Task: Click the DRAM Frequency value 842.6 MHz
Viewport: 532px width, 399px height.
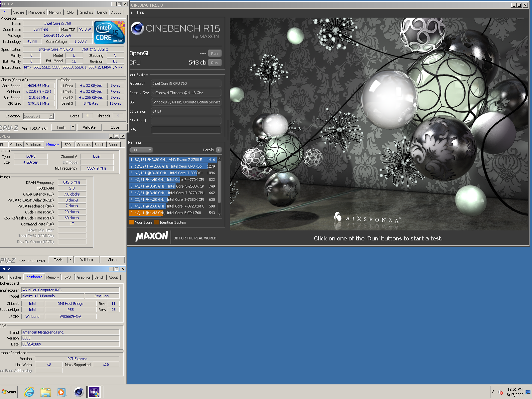Action: tap(72, 182)
